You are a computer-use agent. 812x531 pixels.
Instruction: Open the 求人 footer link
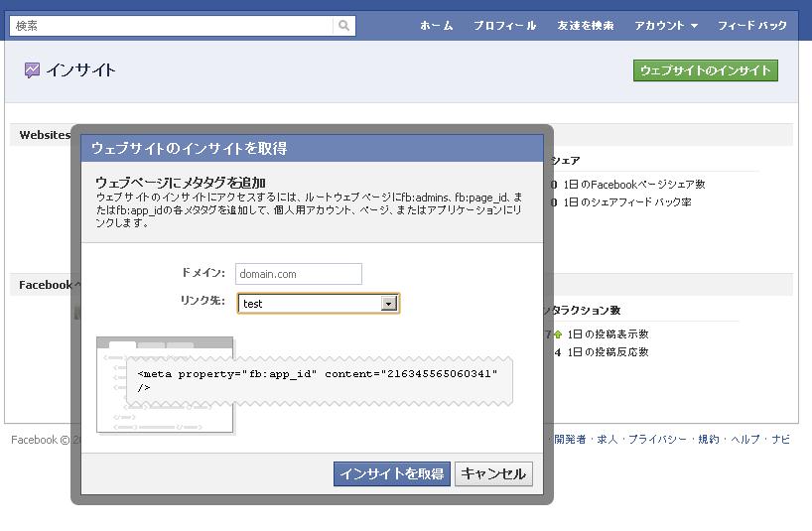[x=607, y=440]
